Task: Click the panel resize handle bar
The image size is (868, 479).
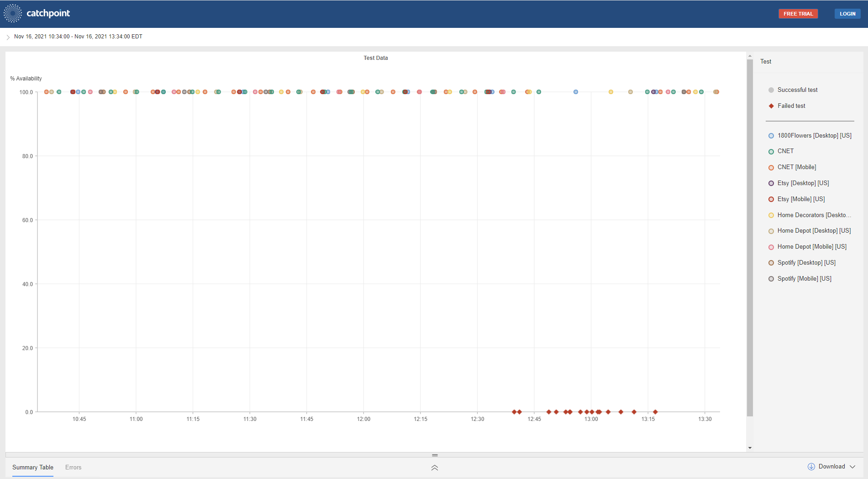Action: (x=435, y=455)
